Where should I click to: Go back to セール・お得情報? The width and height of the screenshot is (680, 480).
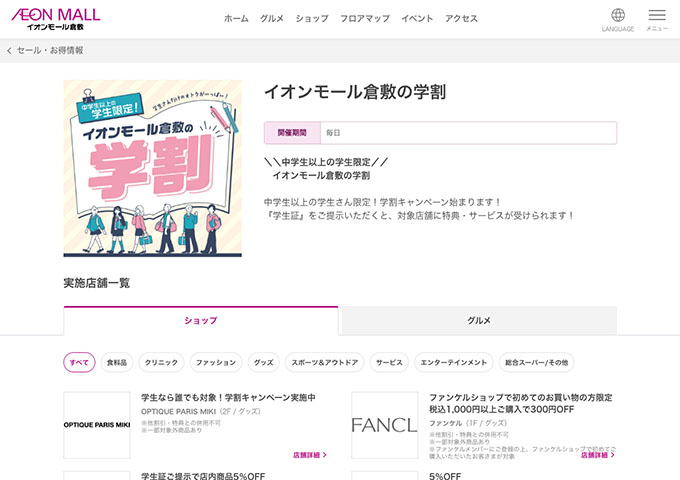pos(50,51)
